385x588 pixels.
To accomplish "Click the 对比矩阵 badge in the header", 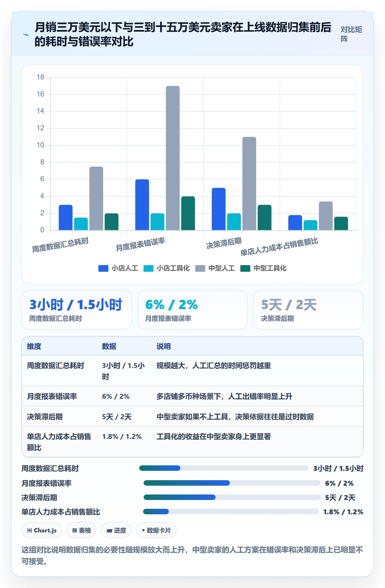I will click(351, 34).
